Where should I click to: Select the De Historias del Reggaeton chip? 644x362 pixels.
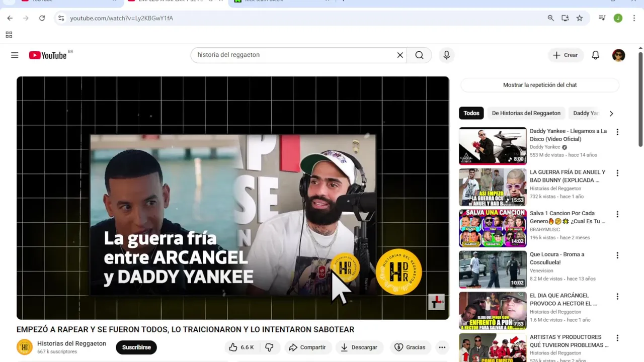526,113
